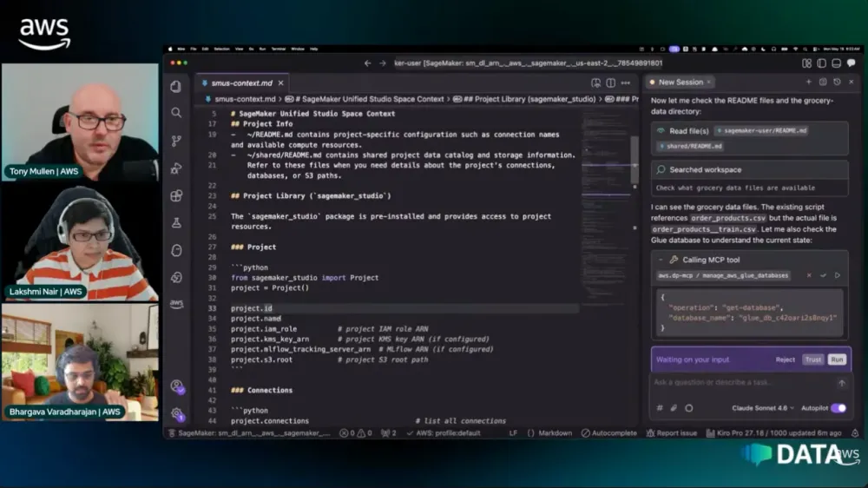The height and width of the screenshot is (488, 868).
Task: Toggle Autocomplete in the status bar
Action: [609, 433]
